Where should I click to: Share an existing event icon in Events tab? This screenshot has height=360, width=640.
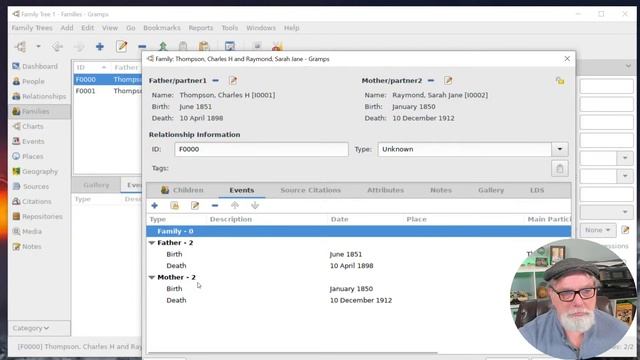(x=175, y=205)
